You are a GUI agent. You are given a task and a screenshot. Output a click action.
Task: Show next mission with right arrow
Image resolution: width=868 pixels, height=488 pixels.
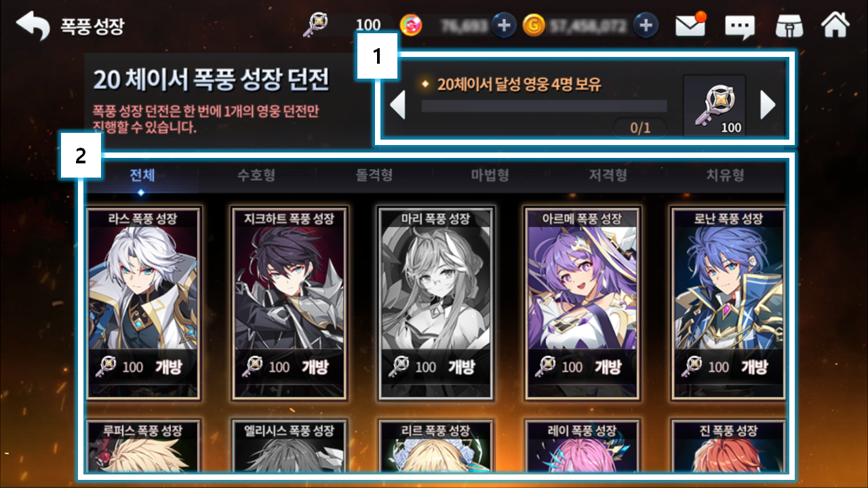click(767, 105)
